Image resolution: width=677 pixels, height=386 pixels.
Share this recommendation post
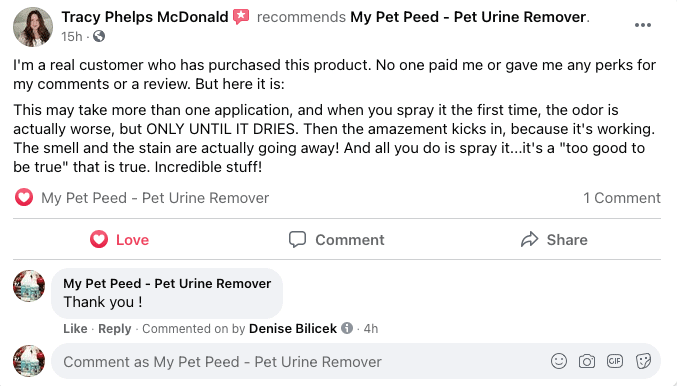pyautogui.click(x=554, y=240)
